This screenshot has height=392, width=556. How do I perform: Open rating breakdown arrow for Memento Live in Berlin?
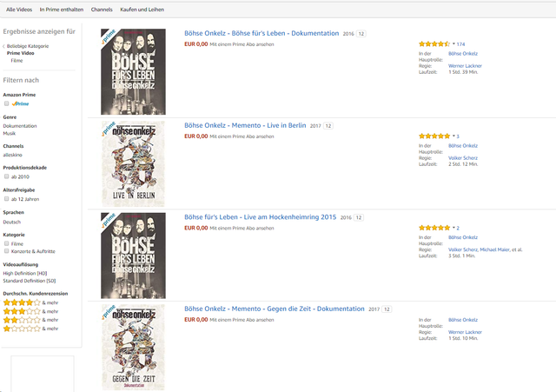click(453, 136)
